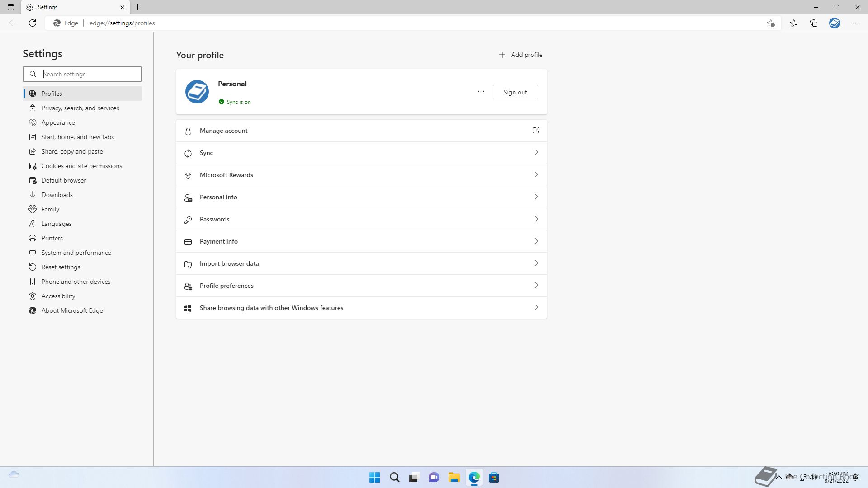Open the Collections icon in toolbar
868x488 pixels.
814,23
